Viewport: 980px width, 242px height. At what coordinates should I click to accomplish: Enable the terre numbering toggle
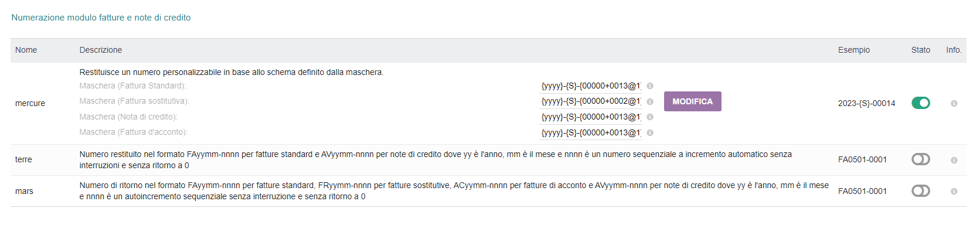click(921, 159)
